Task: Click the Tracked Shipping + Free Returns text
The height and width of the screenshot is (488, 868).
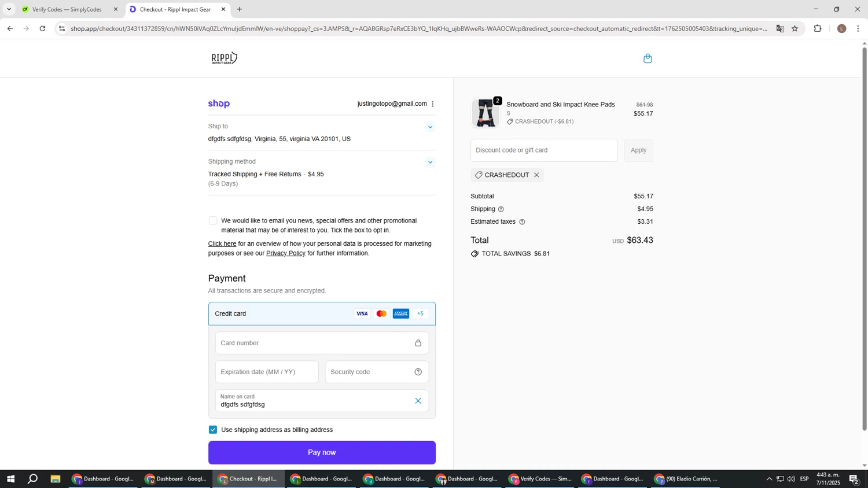Action: click(255, 175)
